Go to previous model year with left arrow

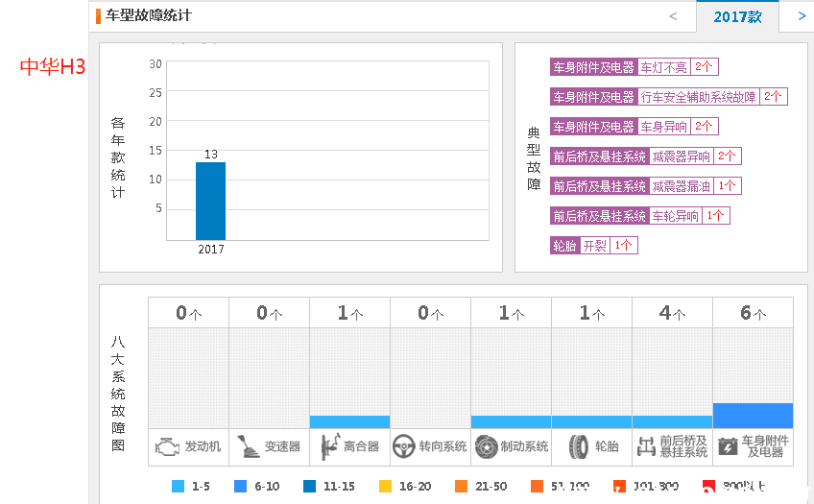click(x=672, y=15)
